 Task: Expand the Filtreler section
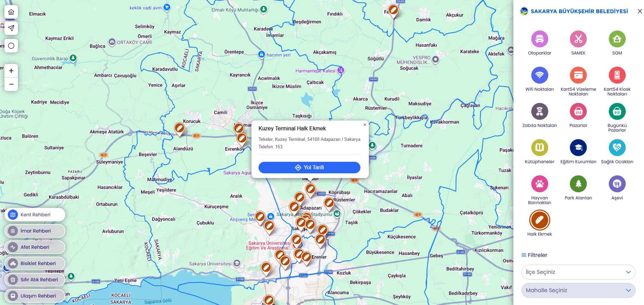point(534,255)
